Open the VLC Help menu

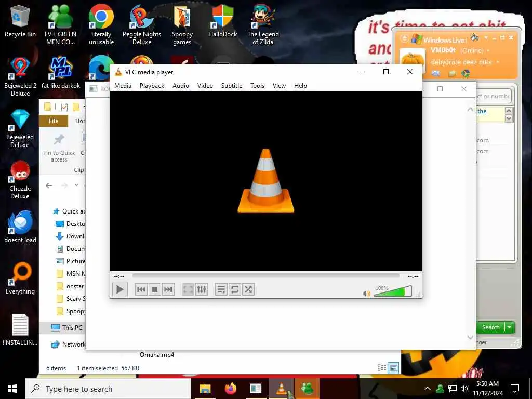point(300,86)
